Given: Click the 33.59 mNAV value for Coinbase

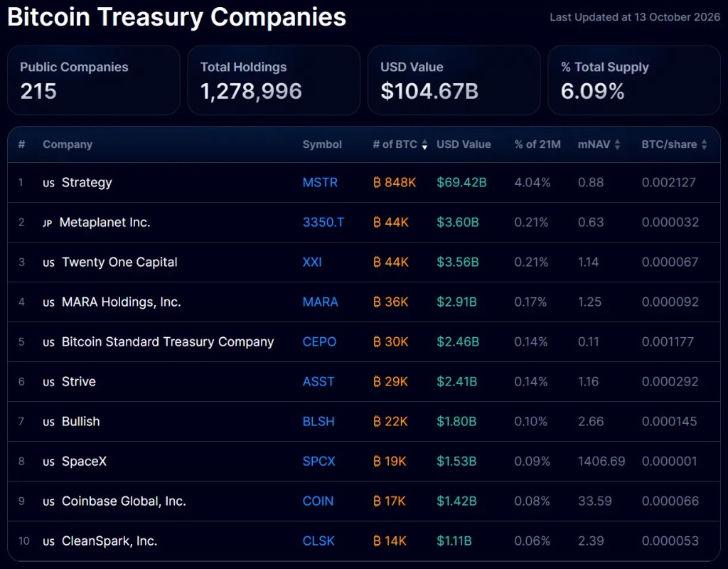Looking at the screenshot, I should 595,501.
